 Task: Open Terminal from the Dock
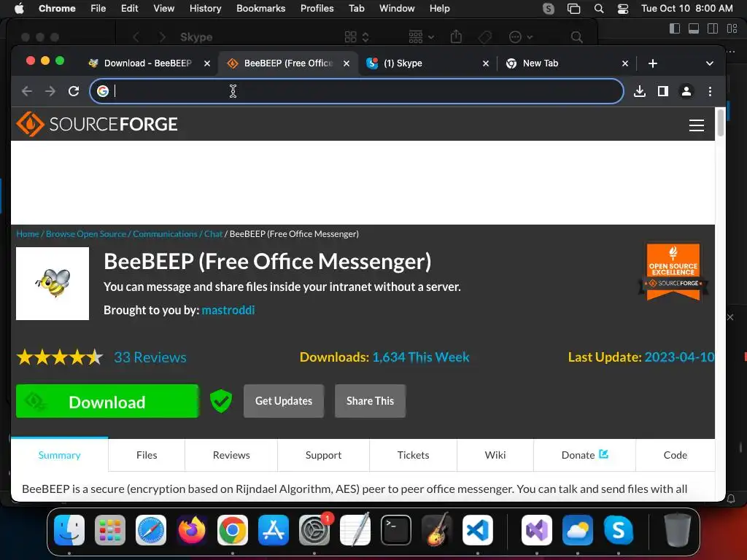(396, 530)
